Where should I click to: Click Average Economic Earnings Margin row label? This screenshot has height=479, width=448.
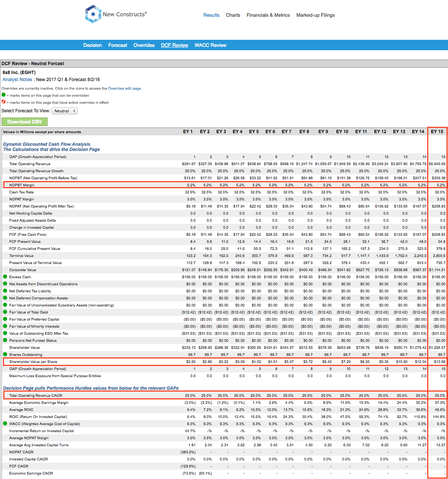[39, 402]
